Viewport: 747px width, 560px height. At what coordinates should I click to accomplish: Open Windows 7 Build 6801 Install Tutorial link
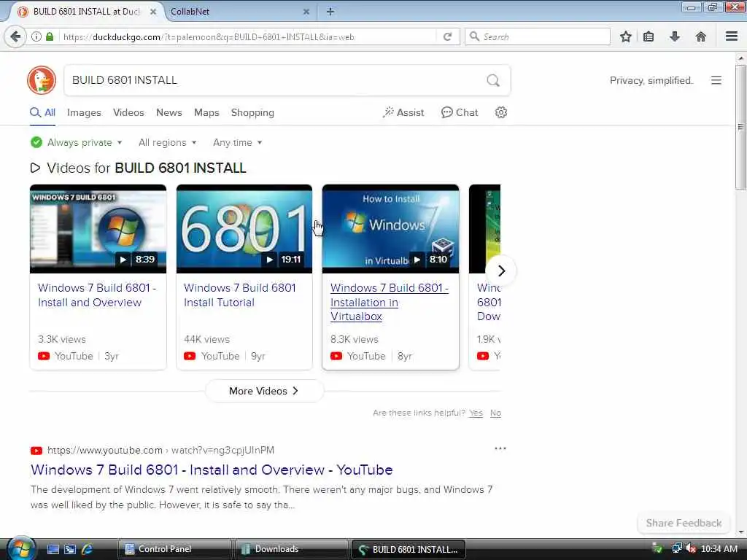click(x=239, y=295)
